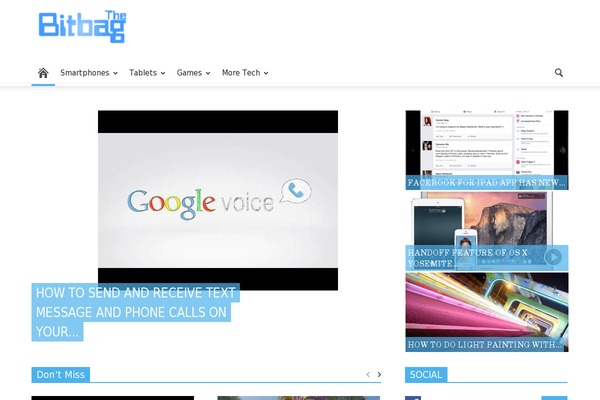600x400 pixels.
Task: Expand the Smartphones dropdown chevron
Action: coord(115,73)
